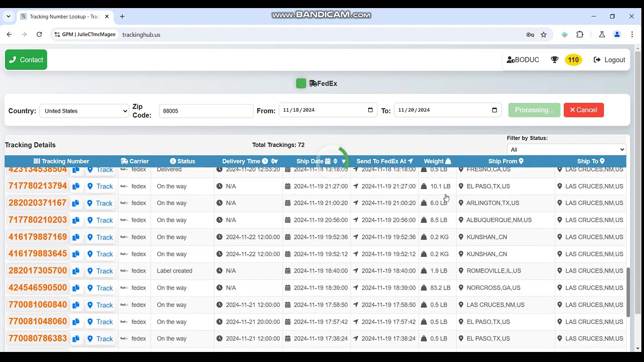Open the Country dropdown
This screenshot has height=362, width=644.
(x=84, y=111)
